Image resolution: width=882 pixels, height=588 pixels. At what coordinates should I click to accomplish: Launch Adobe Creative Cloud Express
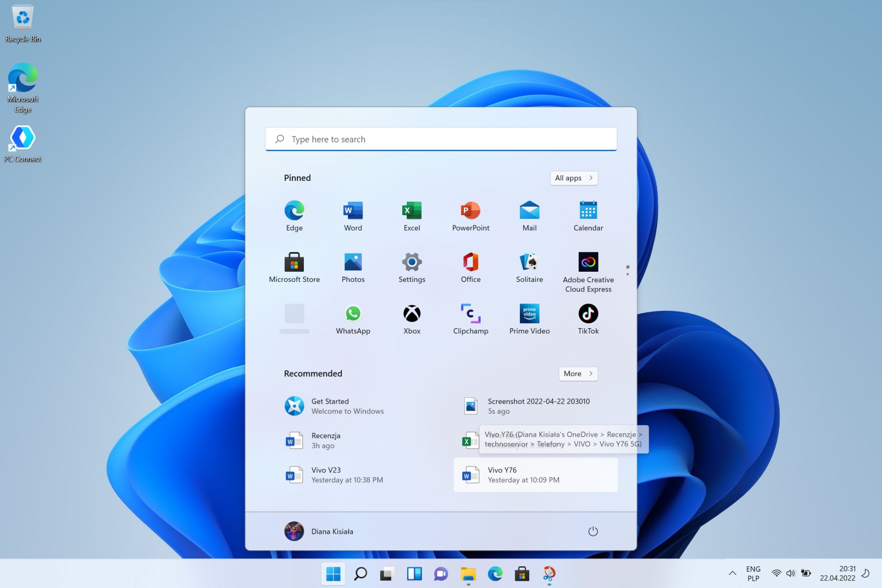tap(588, 271)
